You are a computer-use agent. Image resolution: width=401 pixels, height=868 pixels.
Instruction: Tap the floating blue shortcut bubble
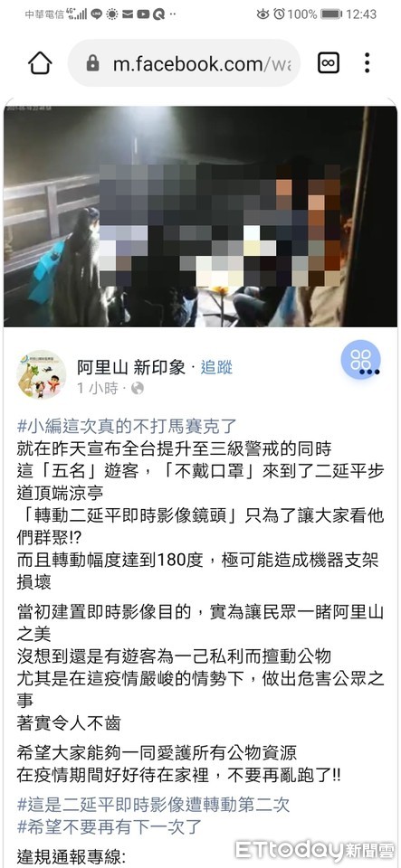(360, 360)
